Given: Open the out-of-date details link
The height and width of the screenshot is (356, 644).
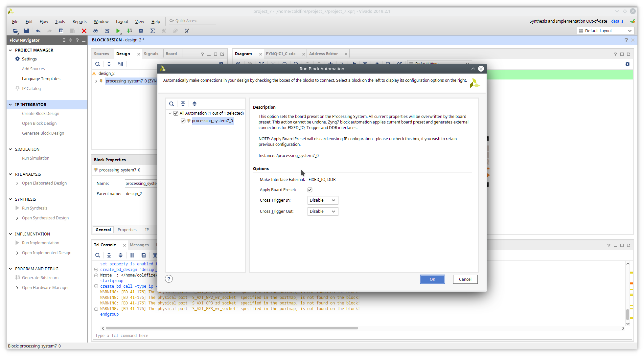Looking at the screenshot, I should tap(617, 21).
